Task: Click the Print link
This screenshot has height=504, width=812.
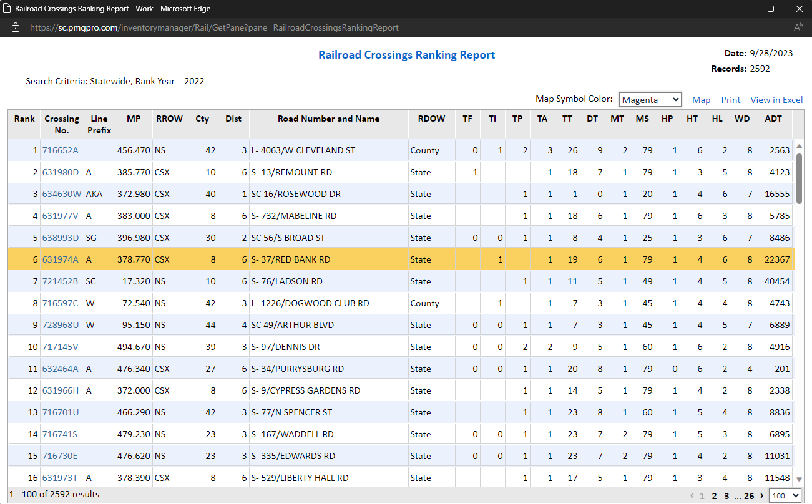Action: (x=731, y=100)
